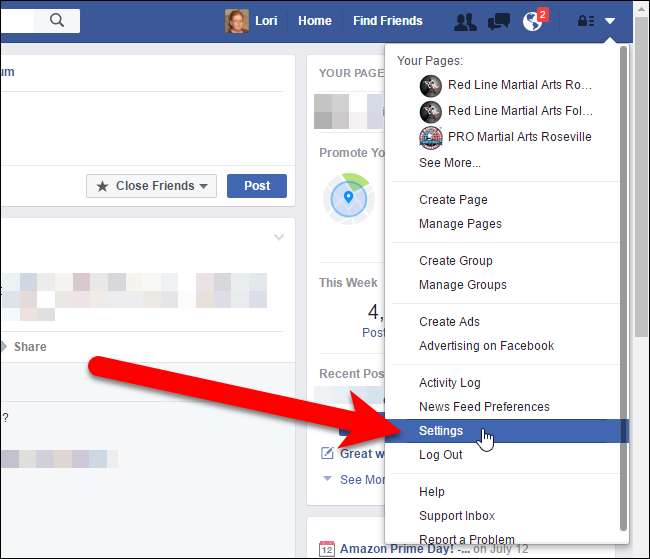Open the globe notifications icon
Screen dimensions: 650x559
pos(532,22)
